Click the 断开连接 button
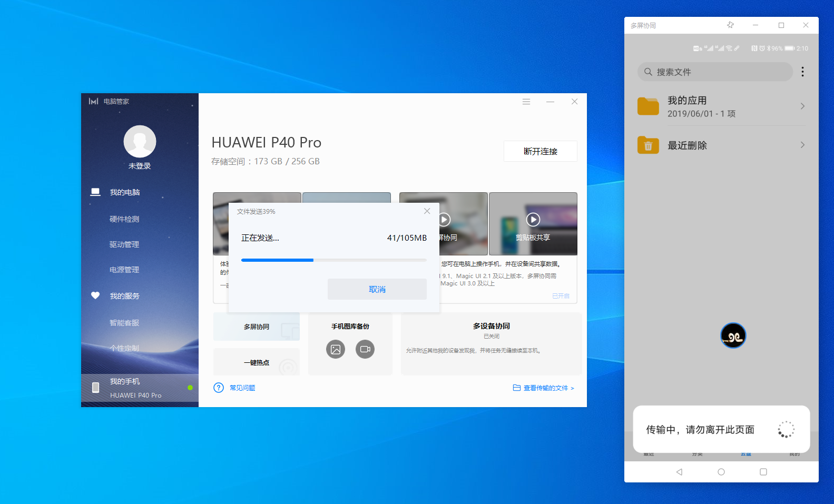The image size is (834, 504). point(540,151)
